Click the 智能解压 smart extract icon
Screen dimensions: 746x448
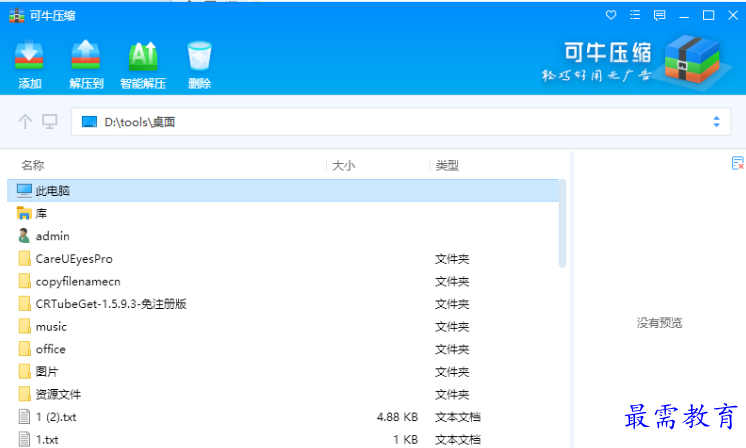[143, 58]
